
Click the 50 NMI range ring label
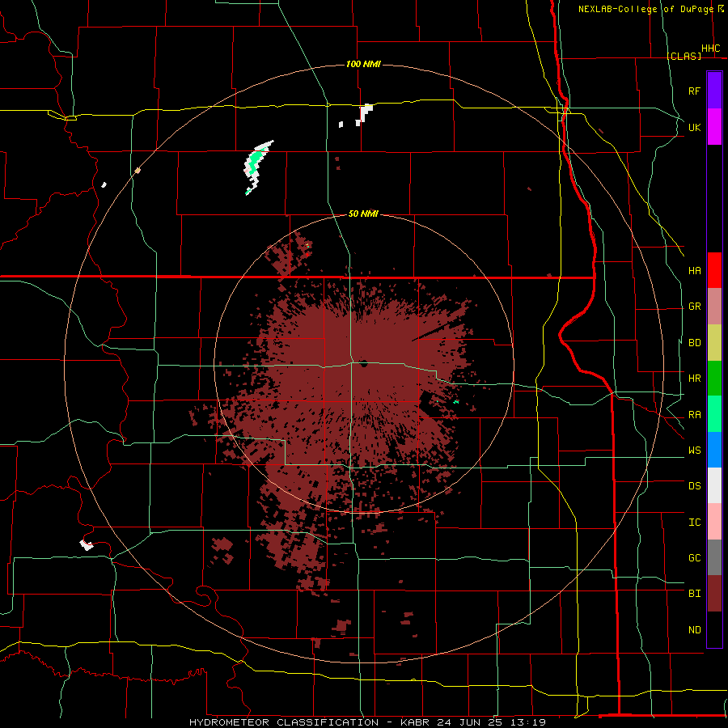click(363, 214)
